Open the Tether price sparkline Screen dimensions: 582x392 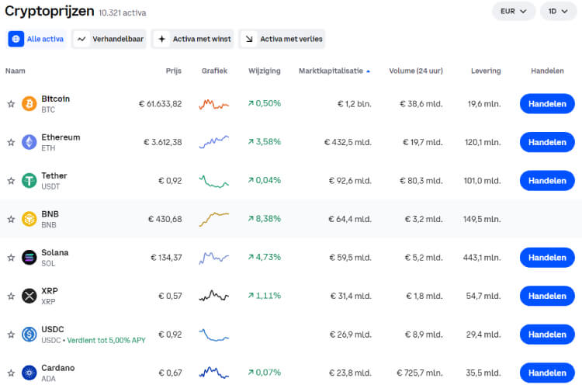point(214,182)
